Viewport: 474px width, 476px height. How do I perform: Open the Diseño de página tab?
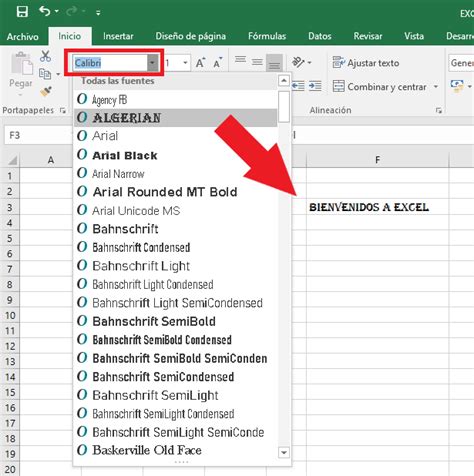coord(191,36)
